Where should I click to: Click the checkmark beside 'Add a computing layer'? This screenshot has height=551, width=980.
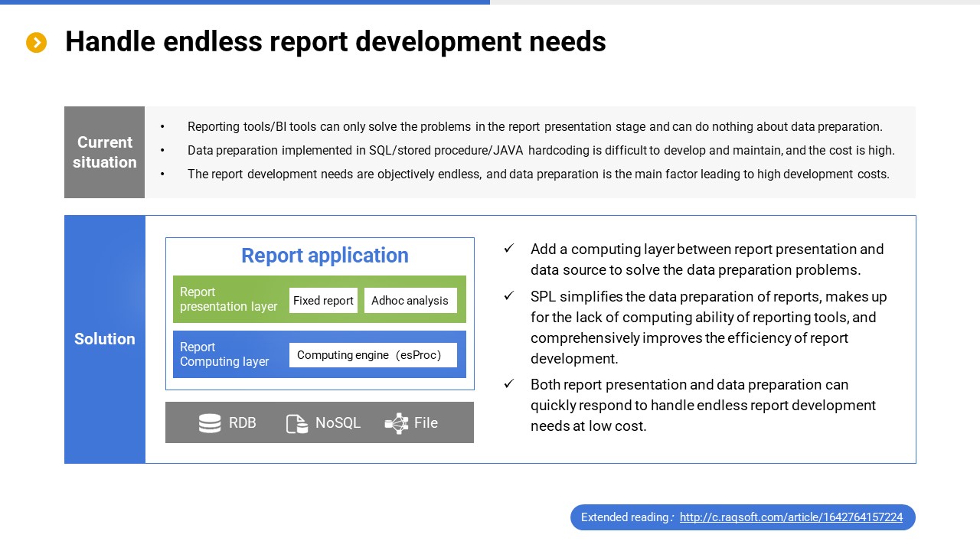509,249
